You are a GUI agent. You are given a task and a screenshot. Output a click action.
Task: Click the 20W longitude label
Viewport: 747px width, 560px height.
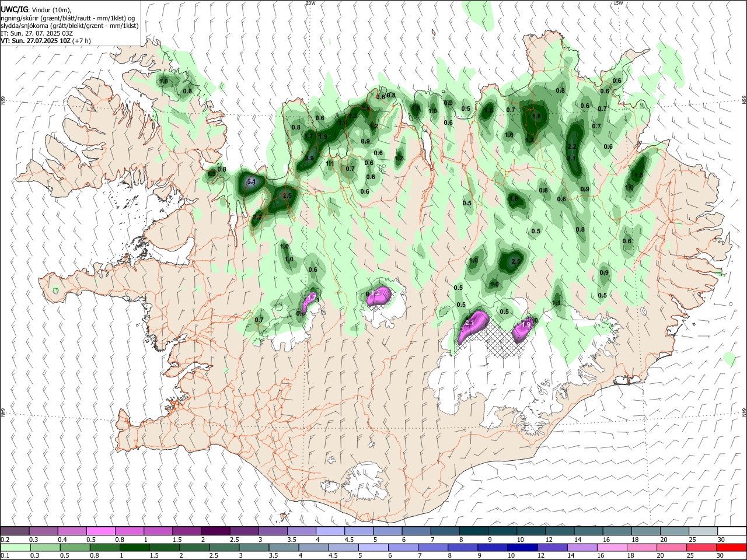pos(310,3)
